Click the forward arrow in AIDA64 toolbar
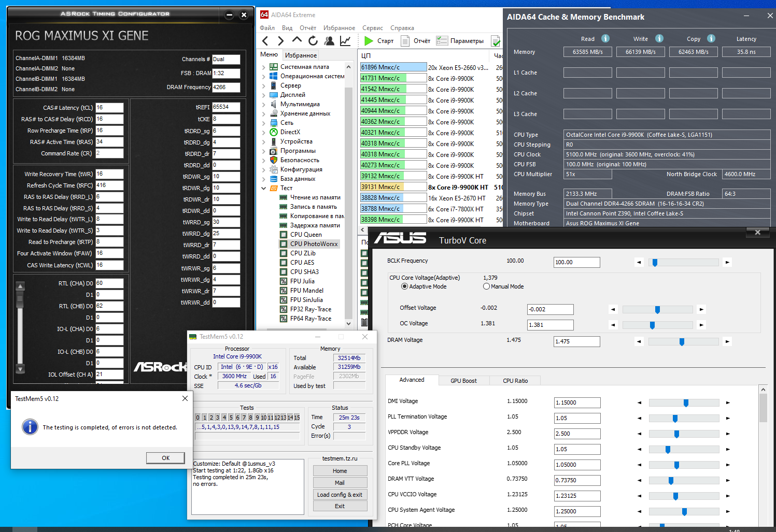 (280, 41)
